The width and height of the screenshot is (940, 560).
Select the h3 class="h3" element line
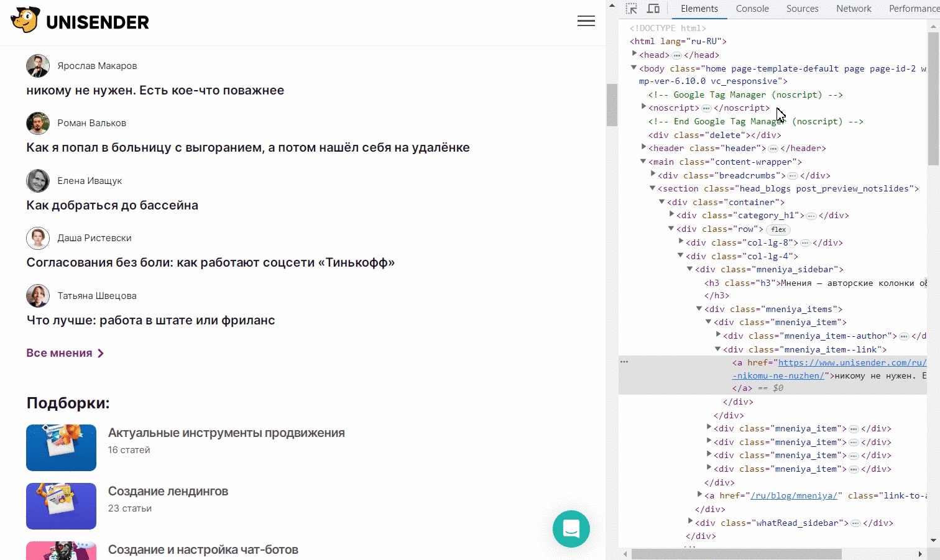[816, 283]
